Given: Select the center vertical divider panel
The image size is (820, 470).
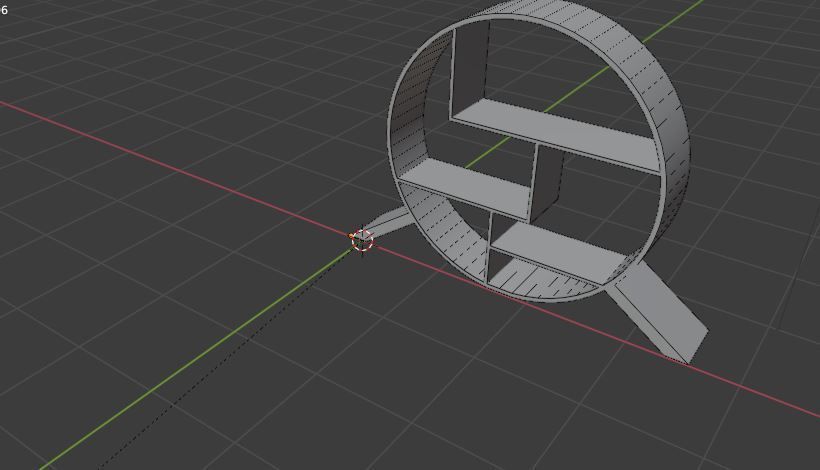Looking at the screenshot, I should pyautogui.click(x=546, y=184).
